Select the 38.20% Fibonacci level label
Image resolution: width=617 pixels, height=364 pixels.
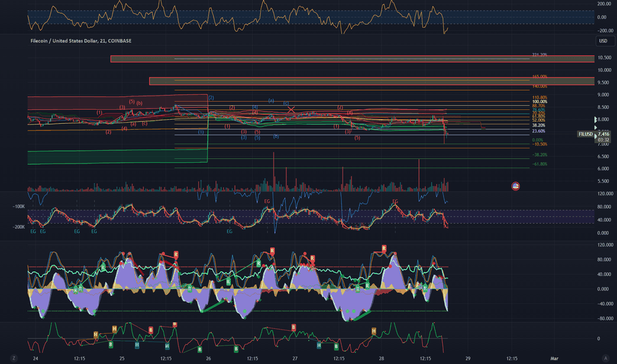pyautogui.click(x=539, y=126)
